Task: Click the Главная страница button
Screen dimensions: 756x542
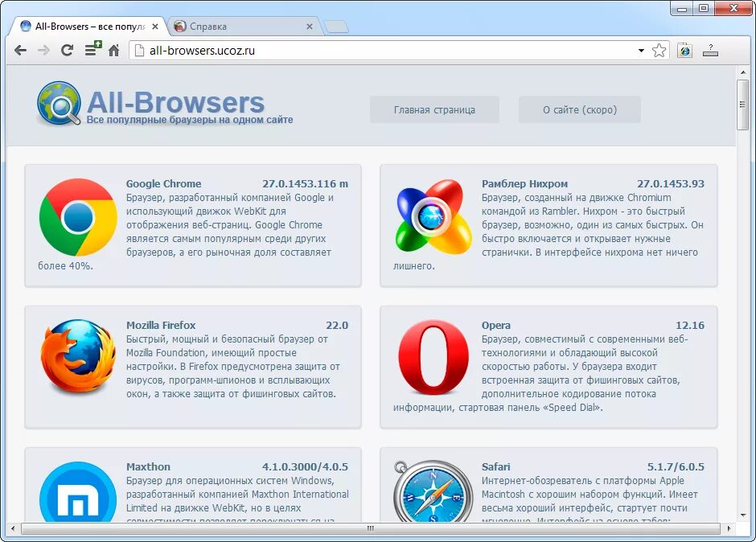Action: click(434, 109)
